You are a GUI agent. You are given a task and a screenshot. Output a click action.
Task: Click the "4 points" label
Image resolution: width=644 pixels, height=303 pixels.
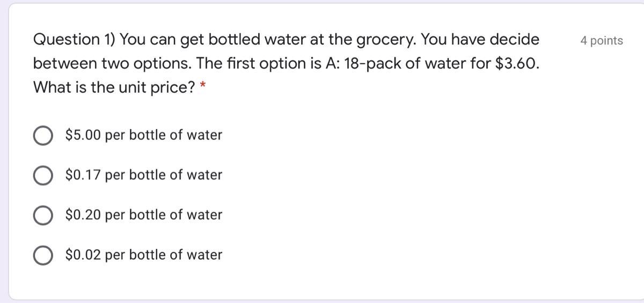coord(602,41)
